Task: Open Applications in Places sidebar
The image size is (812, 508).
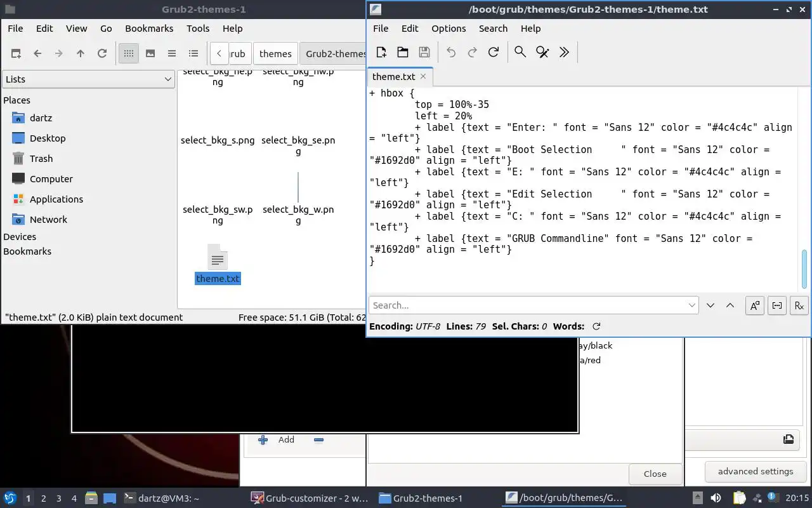Action: pos(56,199)
